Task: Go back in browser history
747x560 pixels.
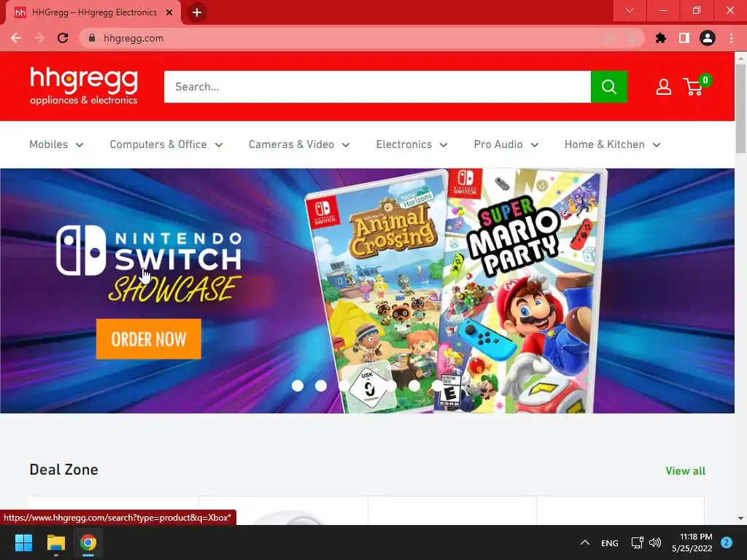Action: coord(16,38)
